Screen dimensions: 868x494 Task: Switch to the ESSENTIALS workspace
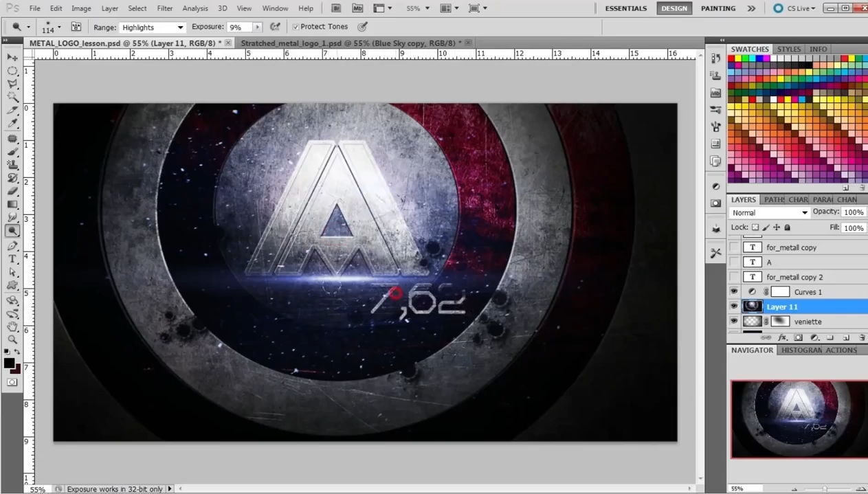pos(626,8)
